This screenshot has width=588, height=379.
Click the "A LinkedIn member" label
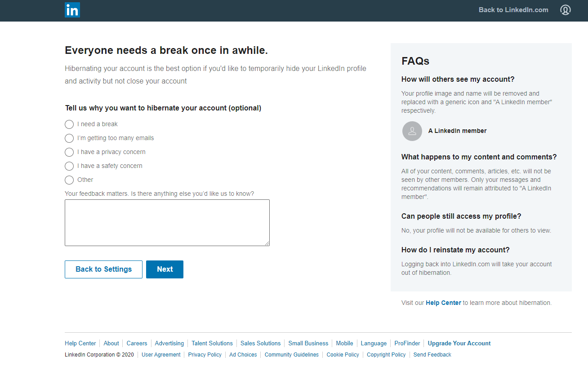pyautogui.click(x=457, y=131)
